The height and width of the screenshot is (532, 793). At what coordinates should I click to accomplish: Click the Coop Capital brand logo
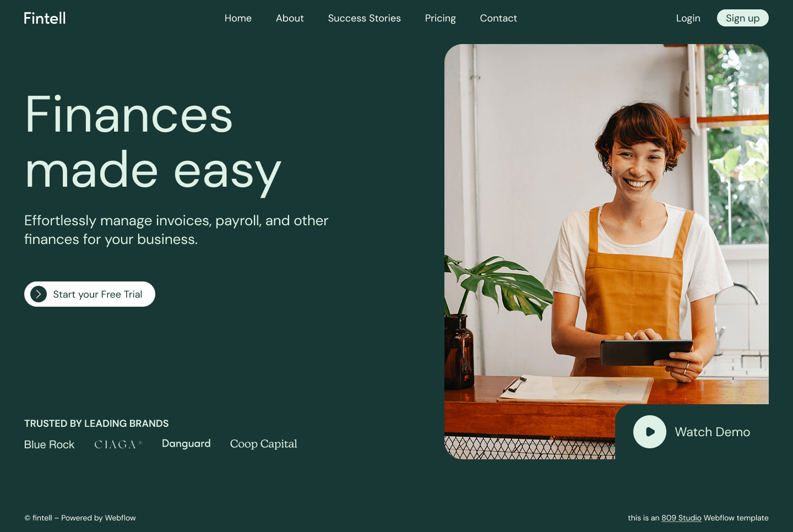pos(263,444)
